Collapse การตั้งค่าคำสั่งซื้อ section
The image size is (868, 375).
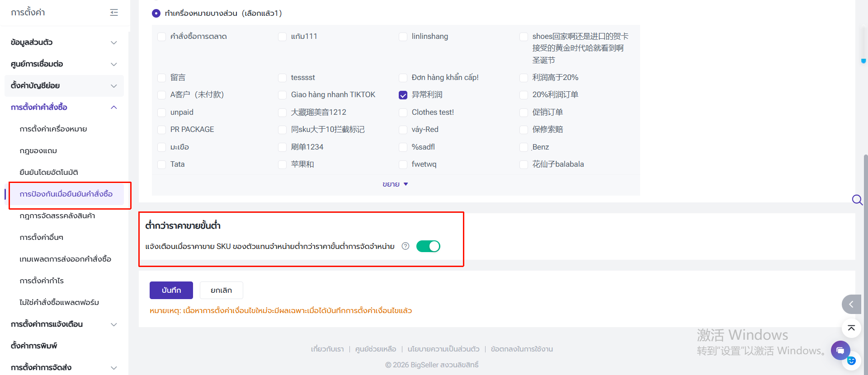click(x=64, y=108)
